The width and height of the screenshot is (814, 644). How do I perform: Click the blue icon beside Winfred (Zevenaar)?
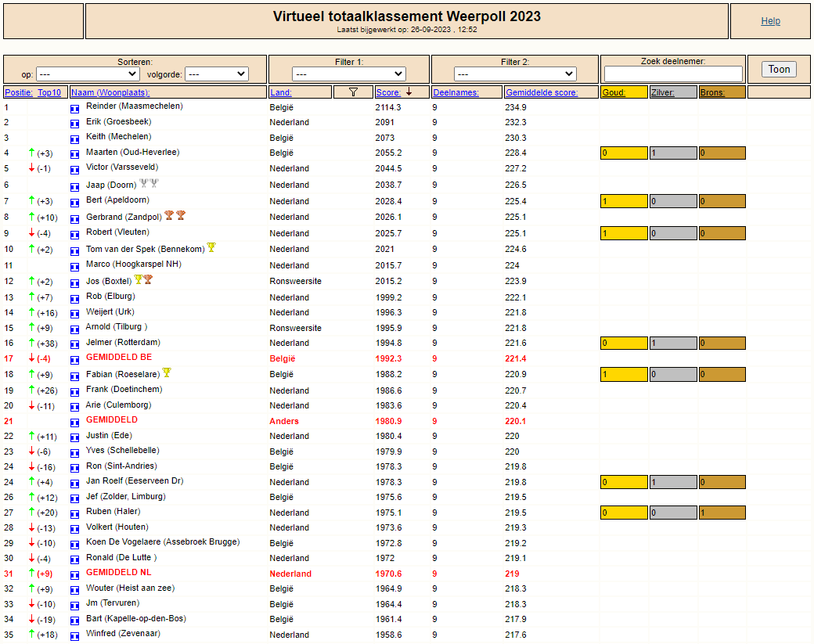click(x=75, y=635)
